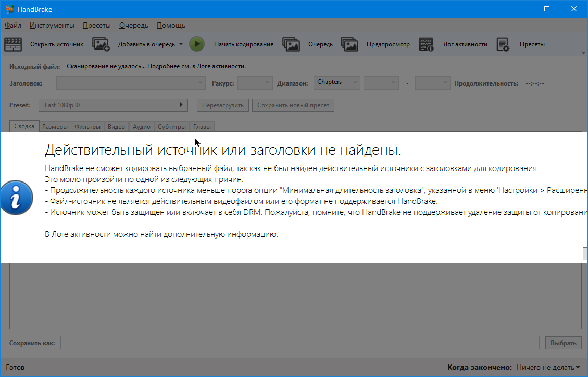The width and height of the screenshot is (588, 377).
Task: Click the Сохранить как path field
Action: point(300,343)
